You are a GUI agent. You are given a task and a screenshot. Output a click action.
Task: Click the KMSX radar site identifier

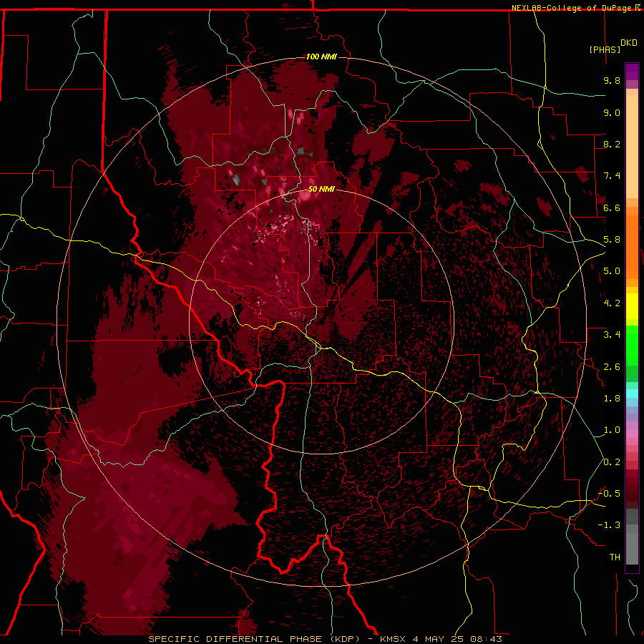pyautogui.click(x=393, y=639)
